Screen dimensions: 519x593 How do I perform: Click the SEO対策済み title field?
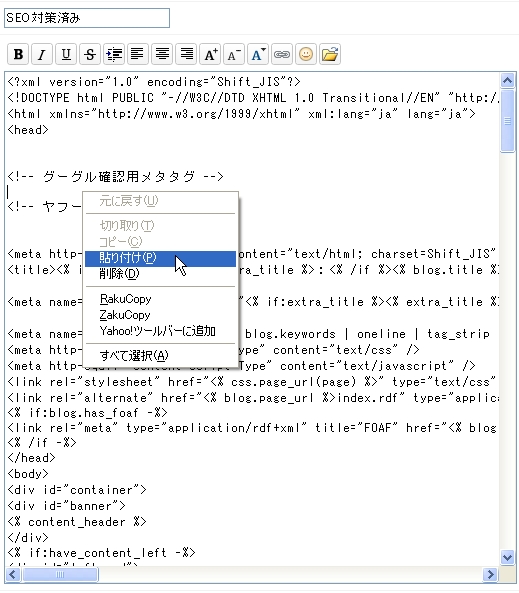(x=87, y=18)
